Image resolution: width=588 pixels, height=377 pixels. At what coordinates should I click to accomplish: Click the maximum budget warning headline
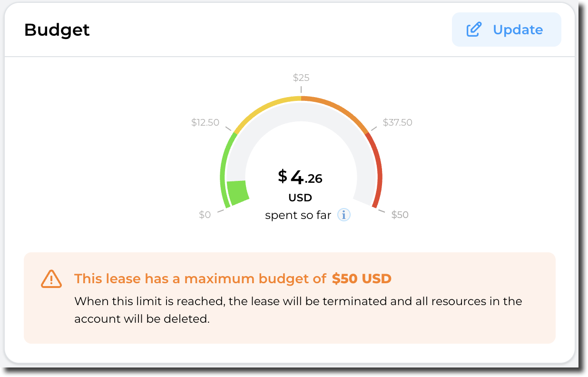pos(200,278)
